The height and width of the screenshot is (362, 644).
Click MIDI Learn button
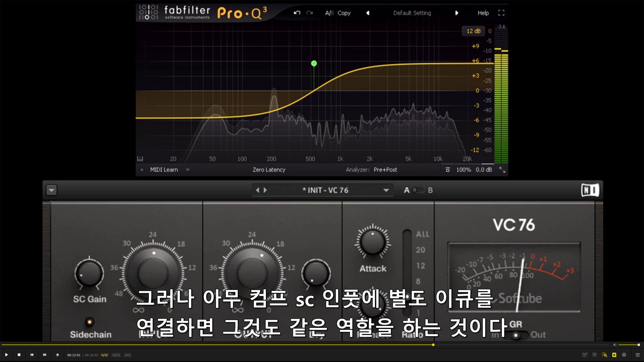[x=164, y=170]
